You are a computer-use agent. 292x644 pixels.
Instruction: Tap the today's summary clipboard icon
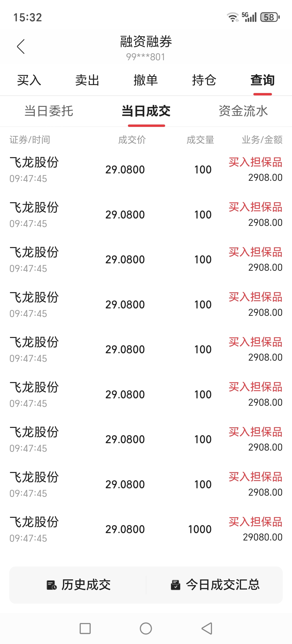coord(176,585)
